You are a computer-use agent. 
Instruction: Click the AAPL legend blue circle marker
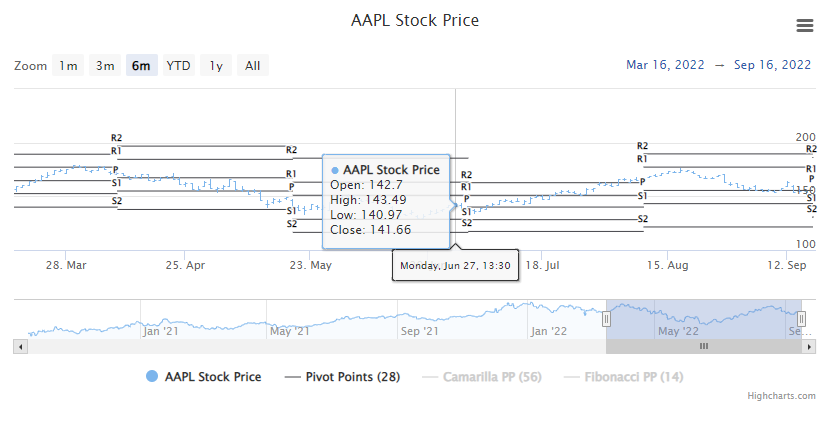click(x=152, y=377)
